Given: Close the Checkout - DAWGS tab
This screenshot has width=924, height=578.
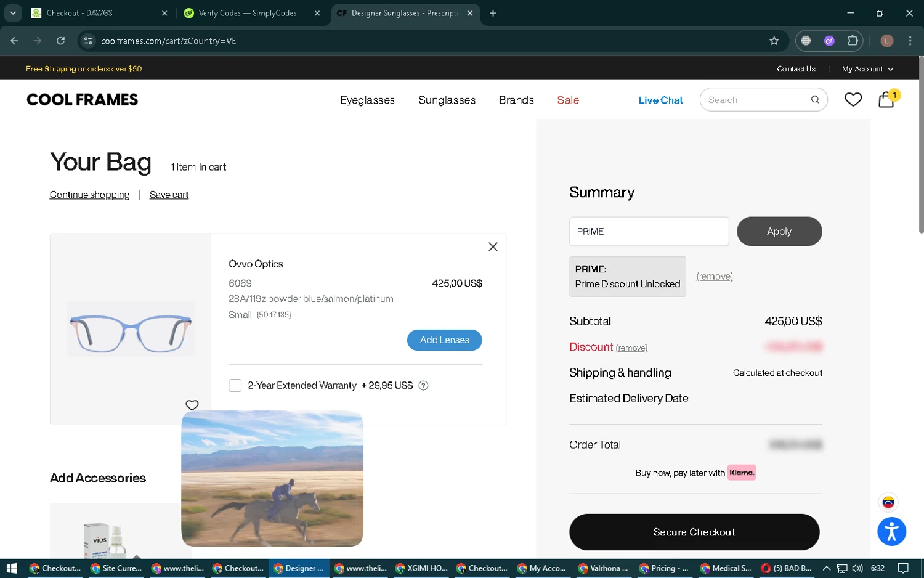Looking at the screenshot, I should 164,13.
